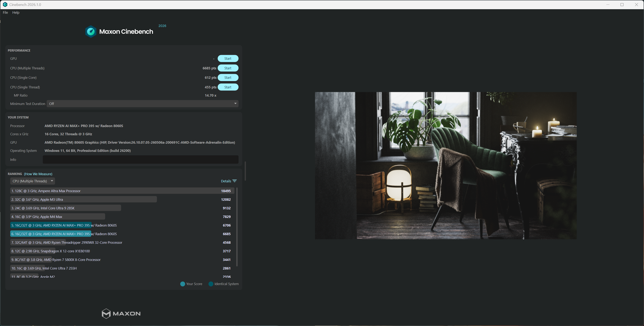The width and height of the screenshot is (644, 326).
Task: Click the Info text field
Action: pos(141,159)
